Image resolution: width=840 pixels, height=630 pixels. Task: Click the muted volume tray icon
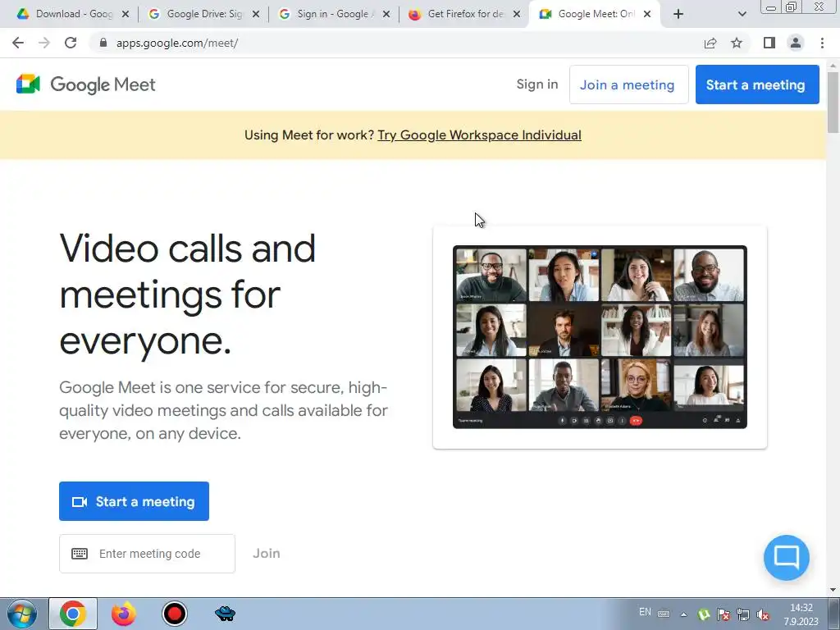point(764,614)
